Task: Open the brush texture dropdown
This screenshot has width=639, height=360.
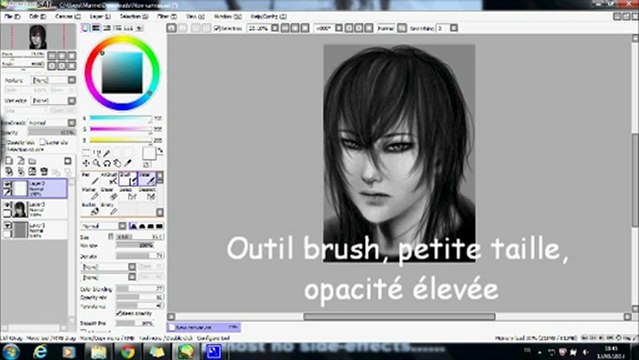Action: (x=108, y=277)
